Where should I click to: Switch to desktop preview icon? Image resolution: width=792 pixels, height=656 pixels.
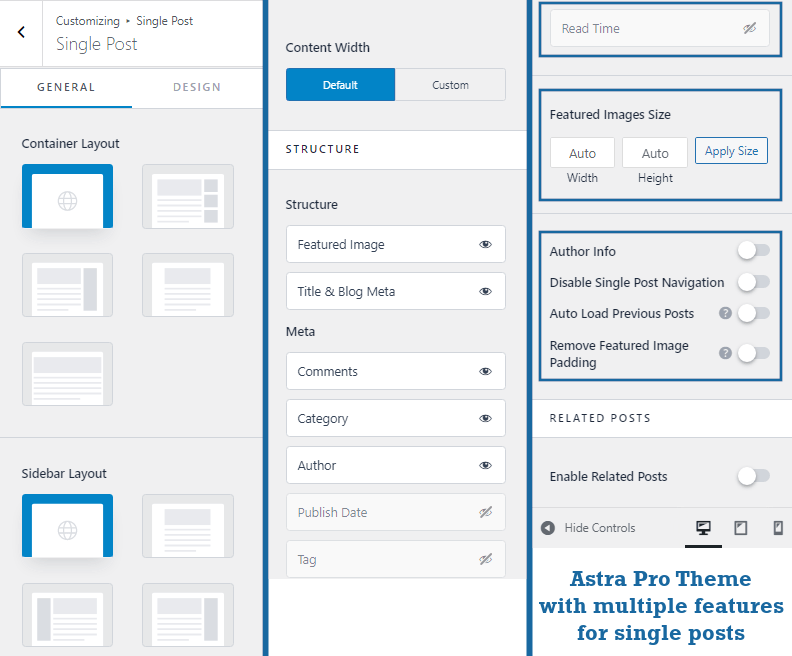(x=703, y=528)
